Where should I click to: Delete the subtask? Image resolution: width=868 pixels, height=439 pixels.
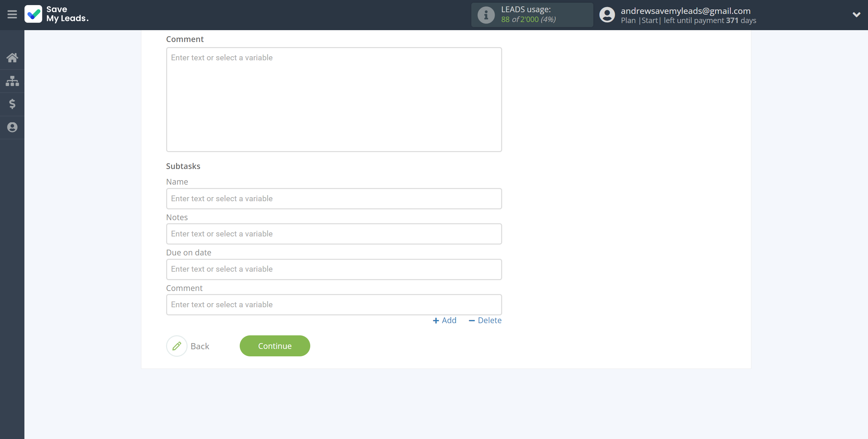point(485,320)
